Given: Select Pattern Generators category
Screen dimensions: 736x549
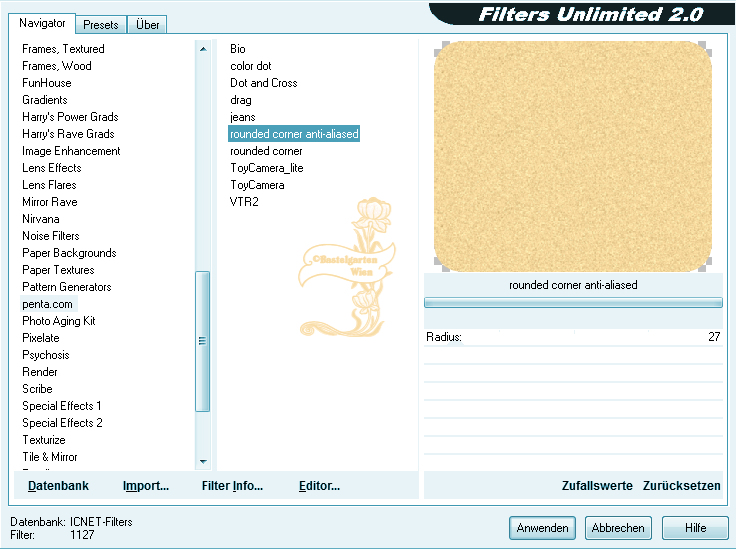Looking at the screenshot, I should [67, 287].
